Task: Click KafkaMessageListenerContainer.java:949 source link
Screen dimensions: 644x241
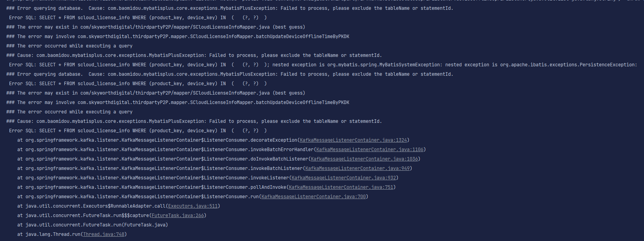Action: [357, 168]
